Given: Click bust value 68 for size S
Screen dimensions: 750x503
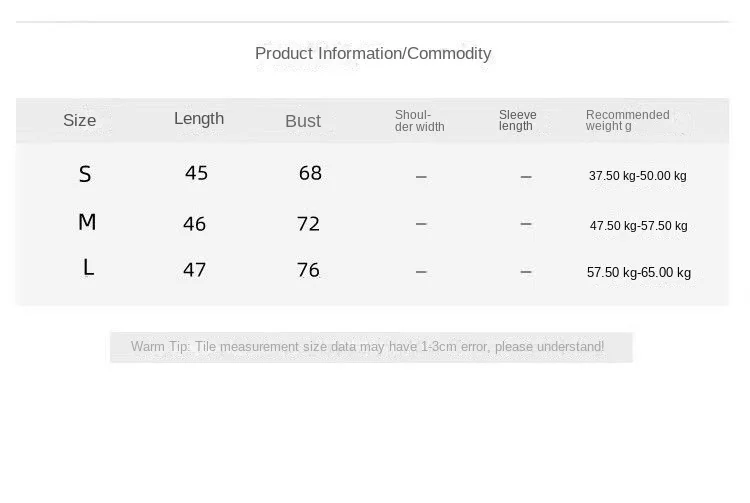Looking at the screenshot, I should click(310, 174).
